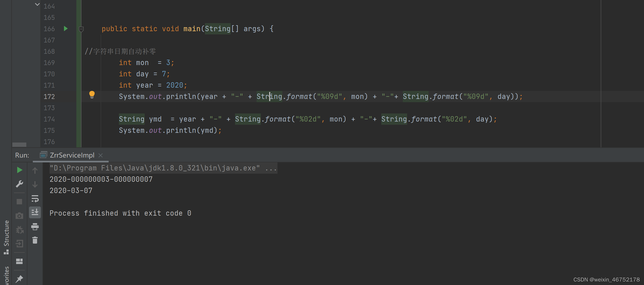Pin the Run tab
Screen dimensions: 644x285
pyautogui.click(x=19, y=279)
